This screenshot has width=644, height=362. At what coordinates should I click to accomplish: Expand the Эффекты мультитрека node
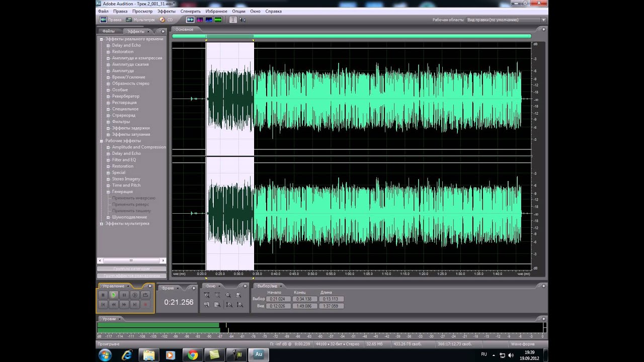[101, 224]
